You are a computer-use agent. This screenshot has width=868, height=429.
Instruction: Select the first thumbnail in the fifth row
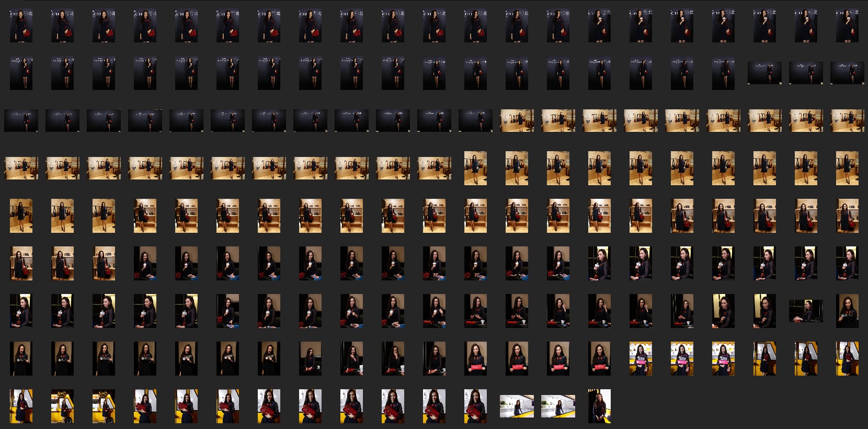(21, 216)
